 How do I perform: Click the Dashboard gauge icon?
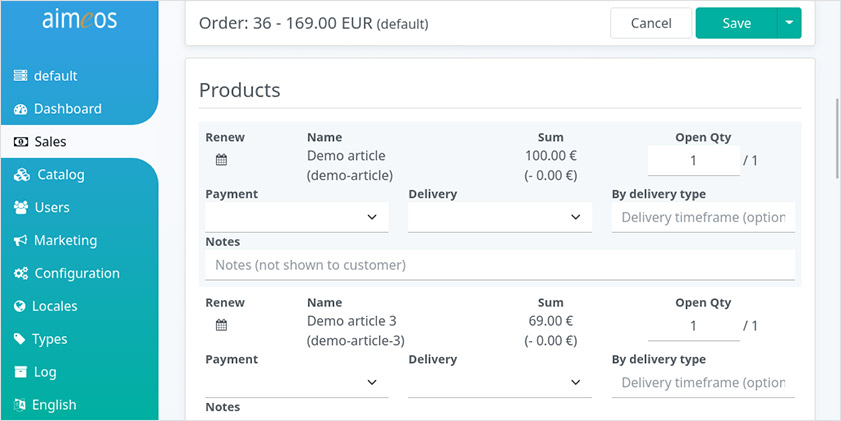(x=20, y=109)
